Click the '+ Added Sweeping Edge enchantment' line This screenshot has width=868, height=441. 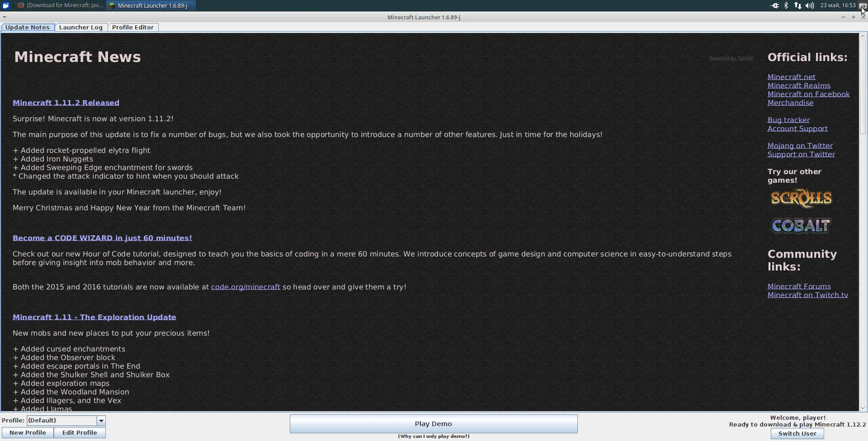(x=103, y=167)
